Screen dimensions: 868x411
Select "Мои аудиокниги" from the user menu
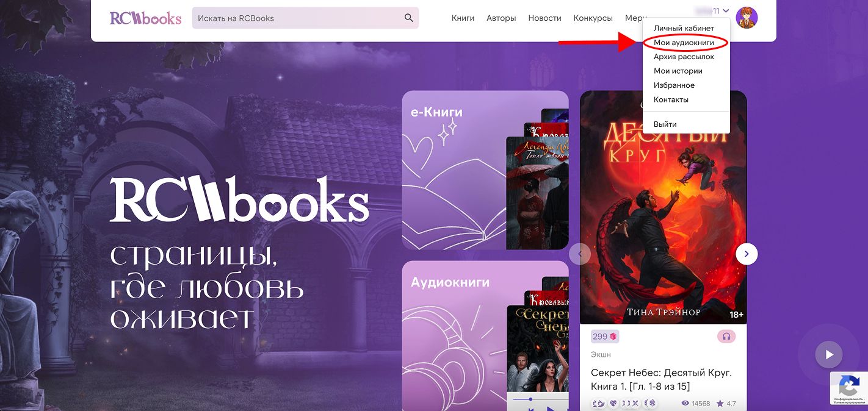point(684,43)
